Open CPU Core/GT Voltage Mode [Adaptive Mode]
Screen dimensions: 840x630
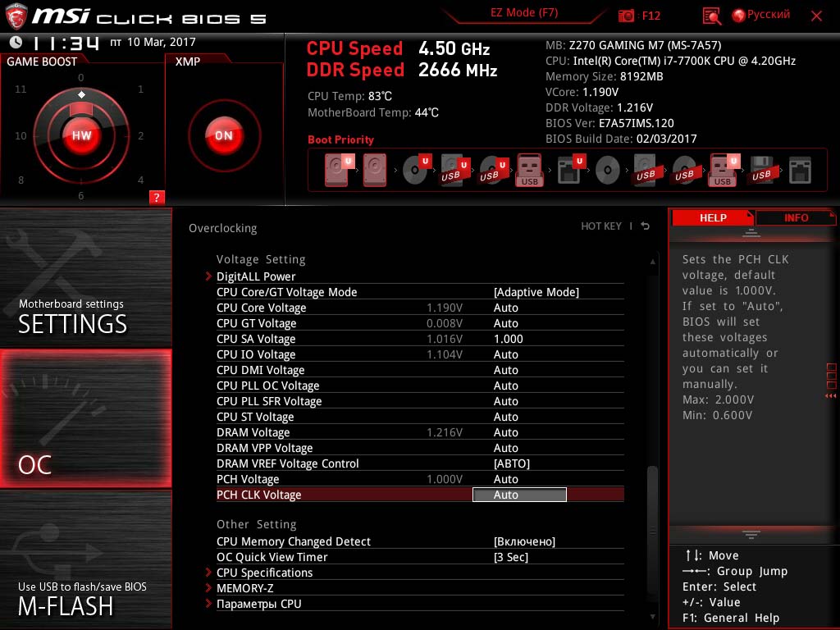[x=536, y=292]
